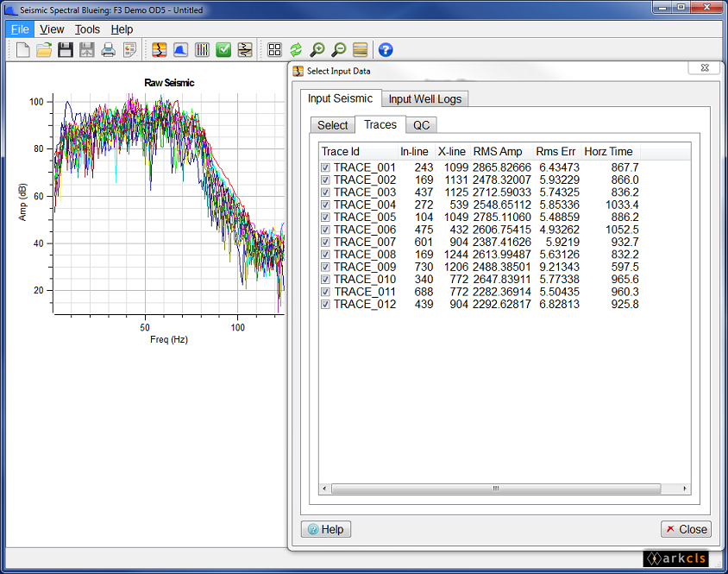Select the Horz Time value 1052.5
This screenshot has width=728, height=574.
[622, 230]
